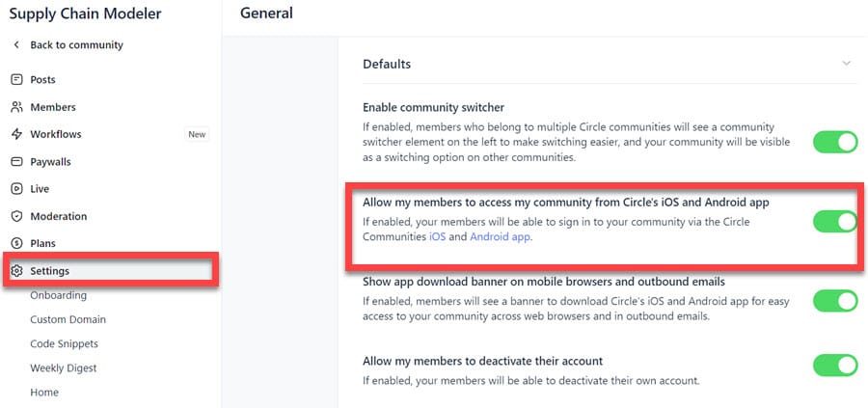The image size is (868, 408).
Task: Click the Posts icon in sidebar
Action: point(16,80)
